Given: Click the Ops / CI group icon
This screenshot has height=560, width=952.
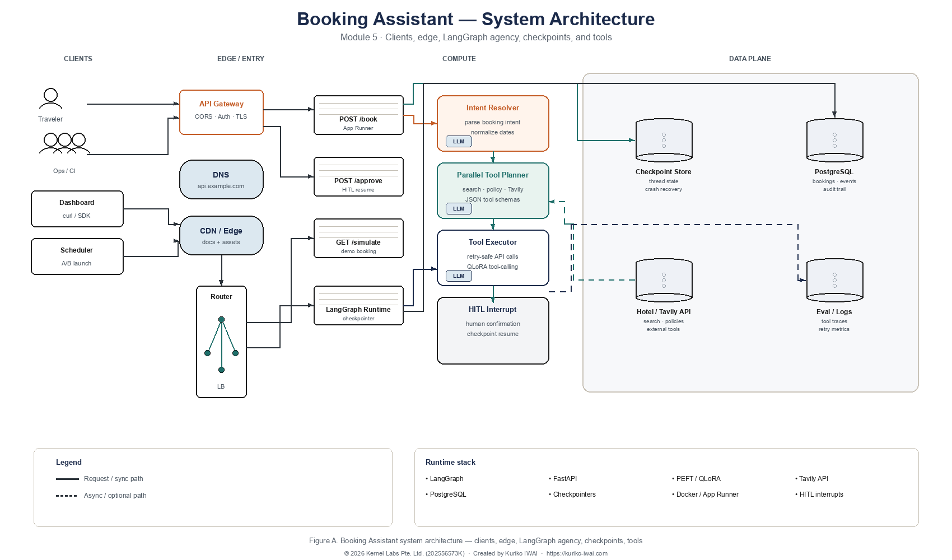Looking at the screenshot, I should coord(64,143).
